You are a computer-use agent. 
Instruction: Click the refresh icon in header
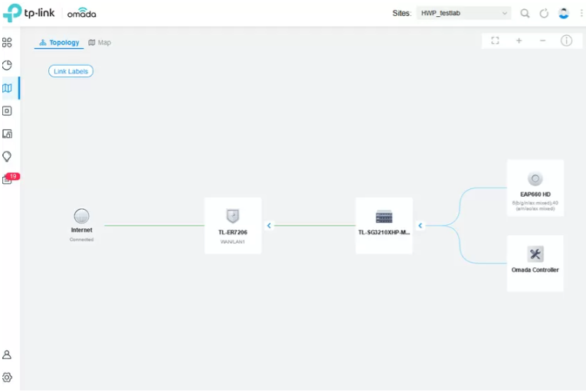click(x=544, y=14)
